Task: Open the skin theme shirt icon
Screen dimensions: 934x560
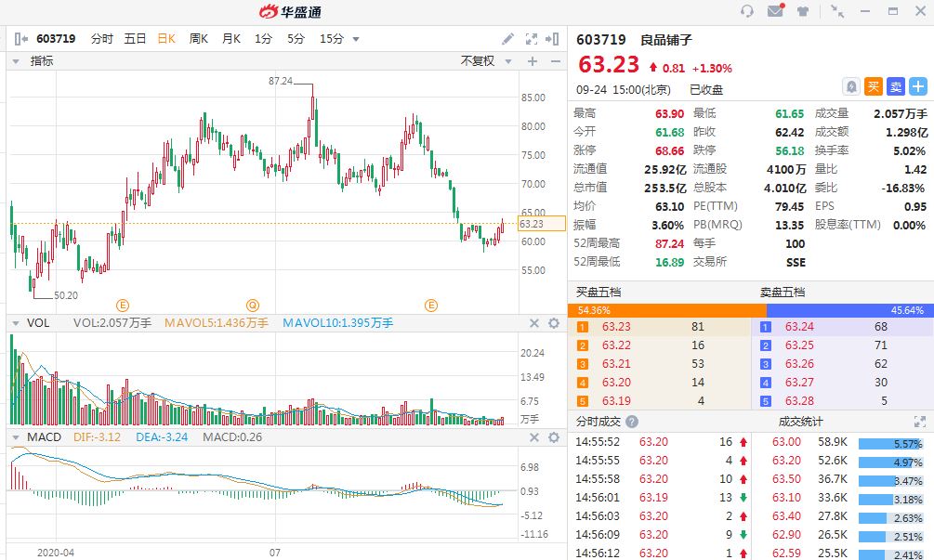Action: pos(802,11)
